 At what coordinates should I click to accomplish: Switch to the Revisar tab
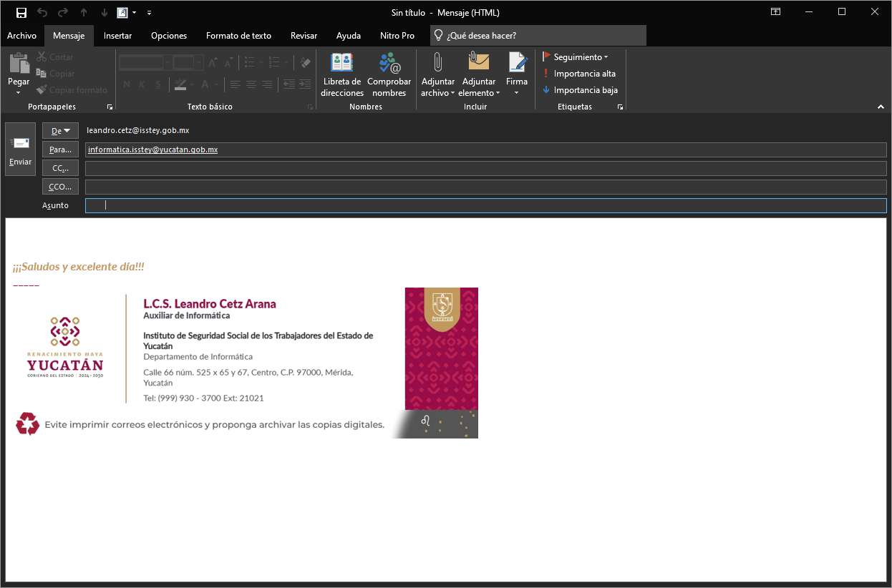coord(304,36)
